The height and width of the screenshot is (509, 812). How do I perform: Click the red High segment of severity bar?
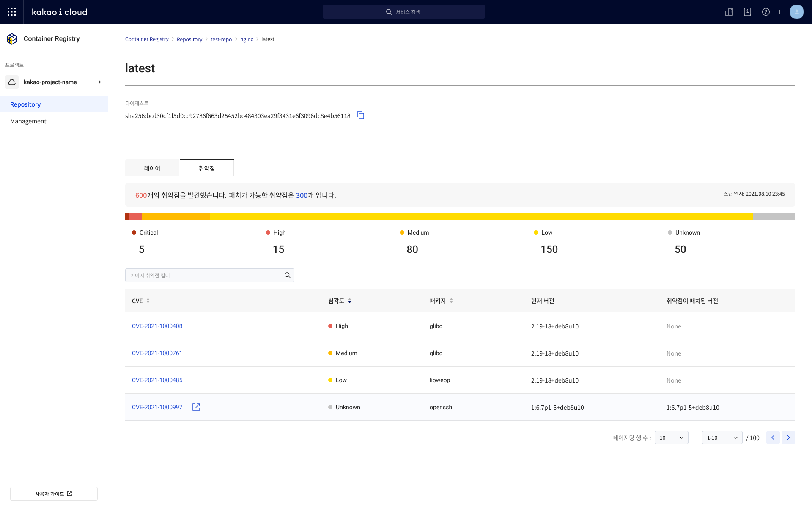[x=136, y=217]
